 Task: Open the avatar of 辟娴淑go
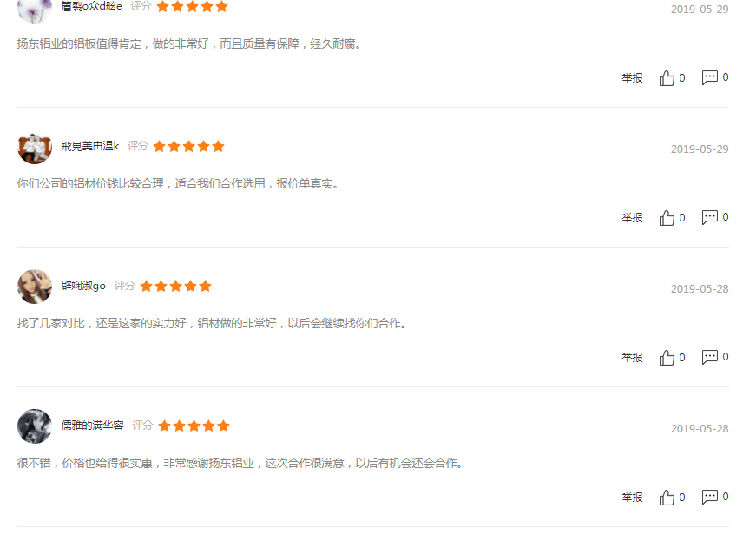click(x=35, y=287)
